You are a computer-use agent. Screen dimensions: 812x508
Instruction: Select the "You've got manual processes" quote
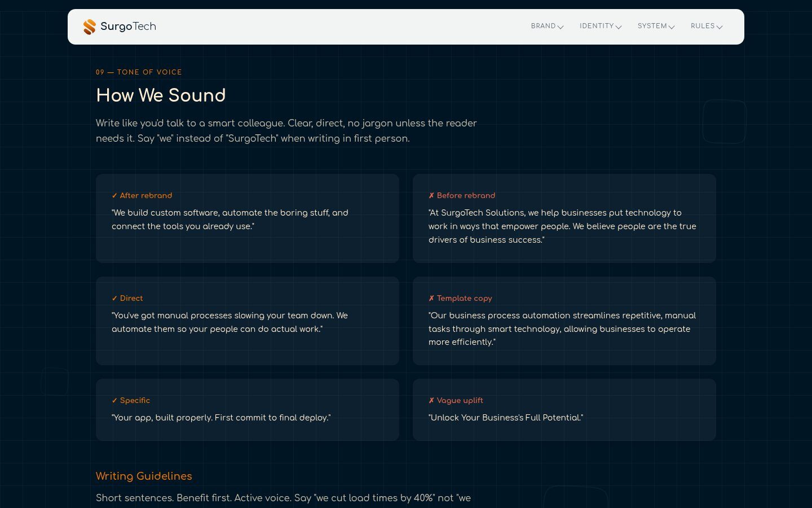click(230, 322)
